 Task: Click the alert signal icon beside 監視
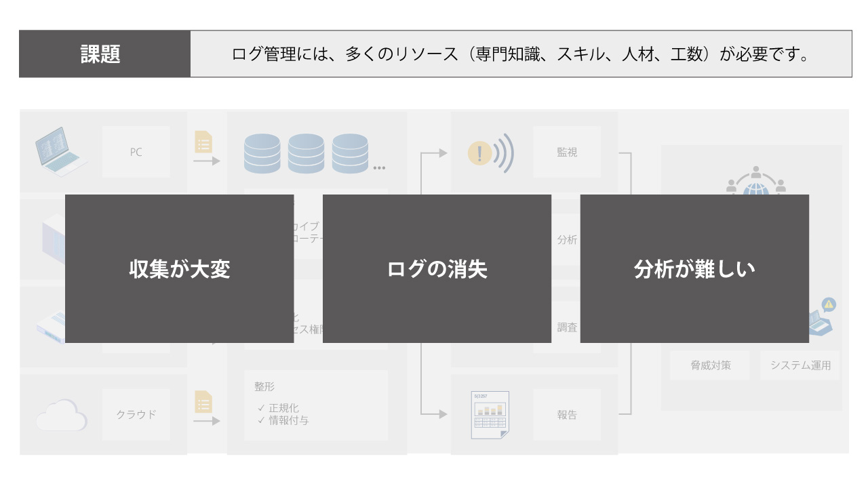click(490, 153)
